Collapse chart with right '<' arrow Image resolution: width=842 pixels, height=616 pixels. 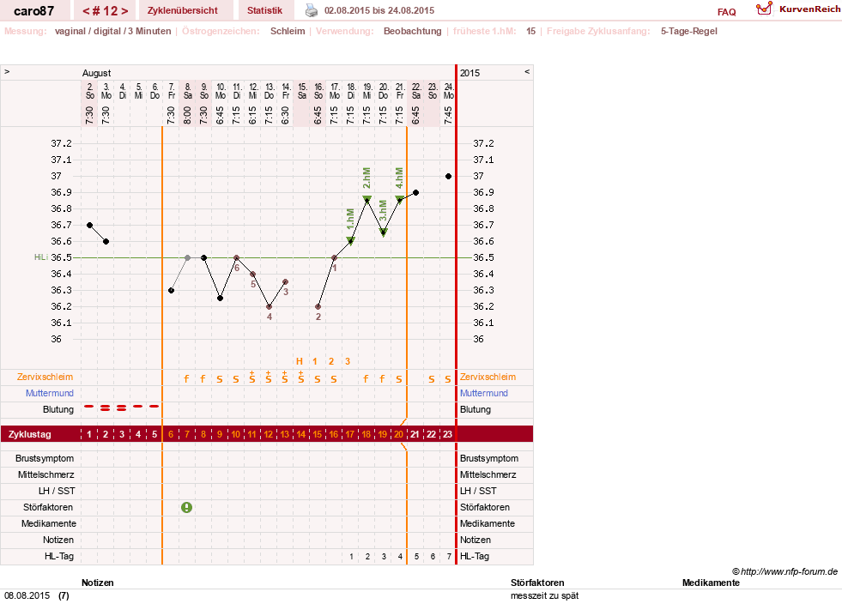tap(527, 71)
